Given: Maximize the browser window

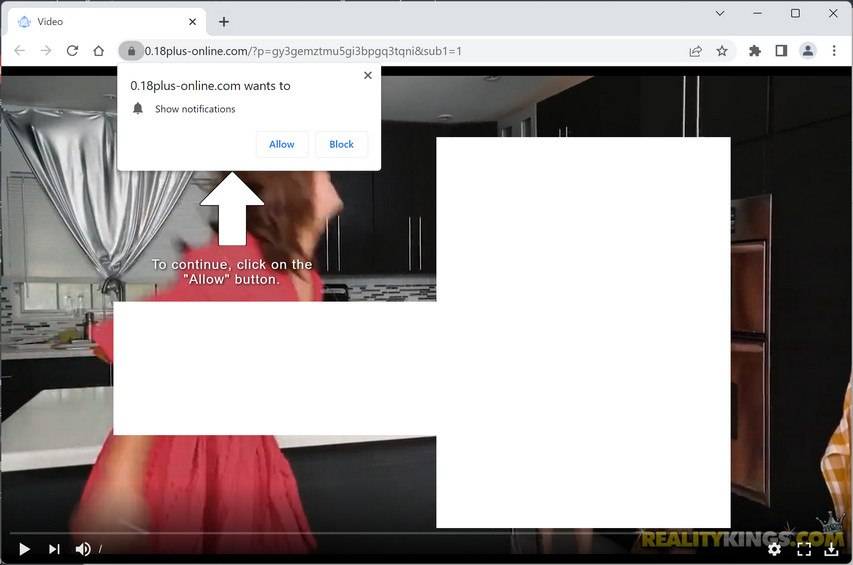Looking at the screenshot, I should tap(795, 13).
